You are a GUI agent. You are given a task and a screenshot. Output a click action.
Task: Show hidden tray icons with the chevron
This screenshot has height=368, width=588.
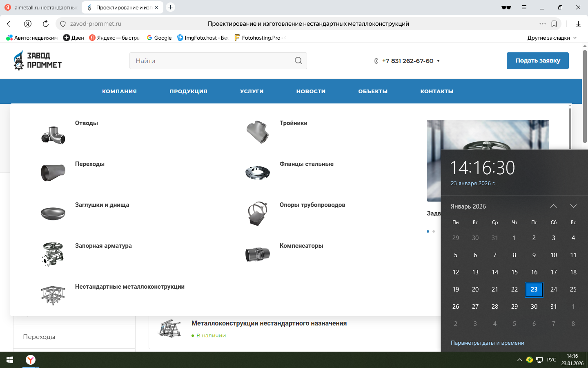[x=519, y=360]
